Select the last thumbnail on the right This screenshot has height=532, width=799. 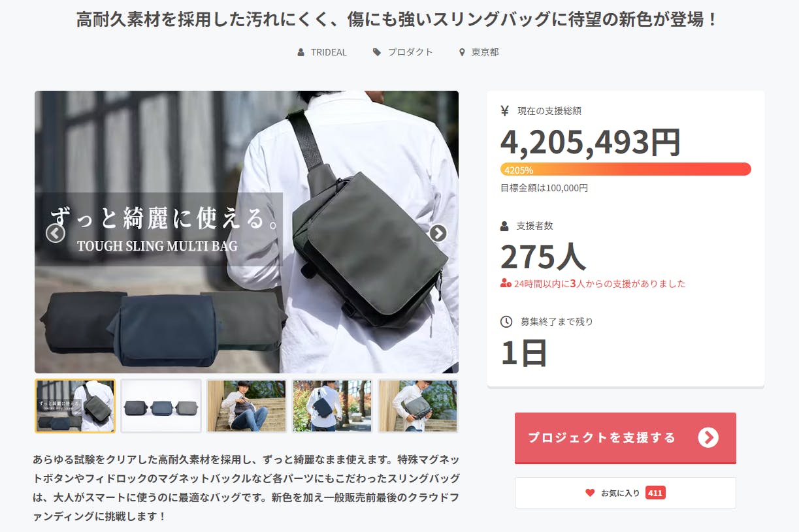pos(418,406)
